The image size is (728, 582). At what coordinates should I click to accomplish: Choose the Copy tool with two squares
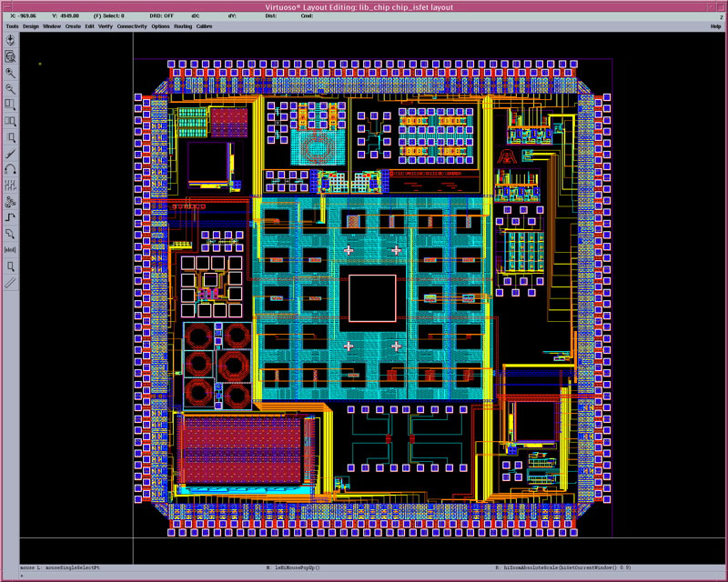point(10,121)
